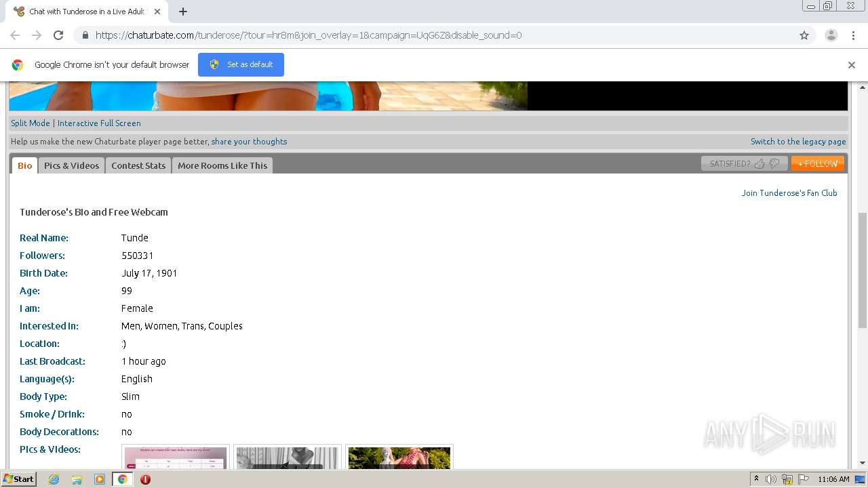Go forward to the next page
The width and height of the screenshot is (868, 488).
point(37,35)
